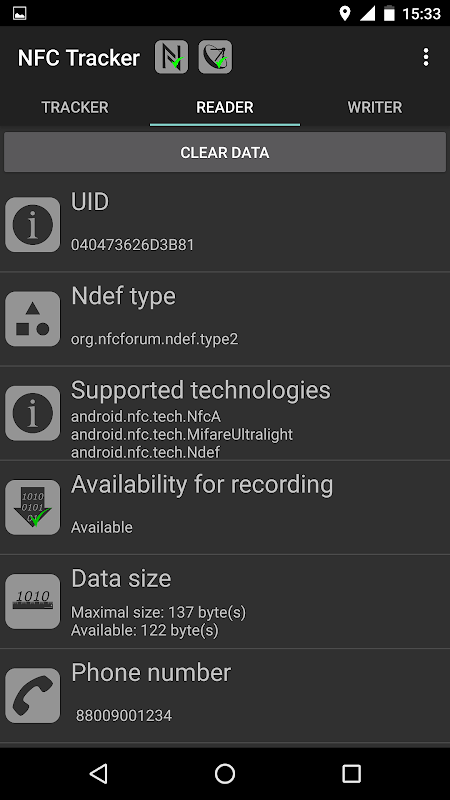Tap the Phone number handset icon
The image size is (450, 800).
point(33,696)
